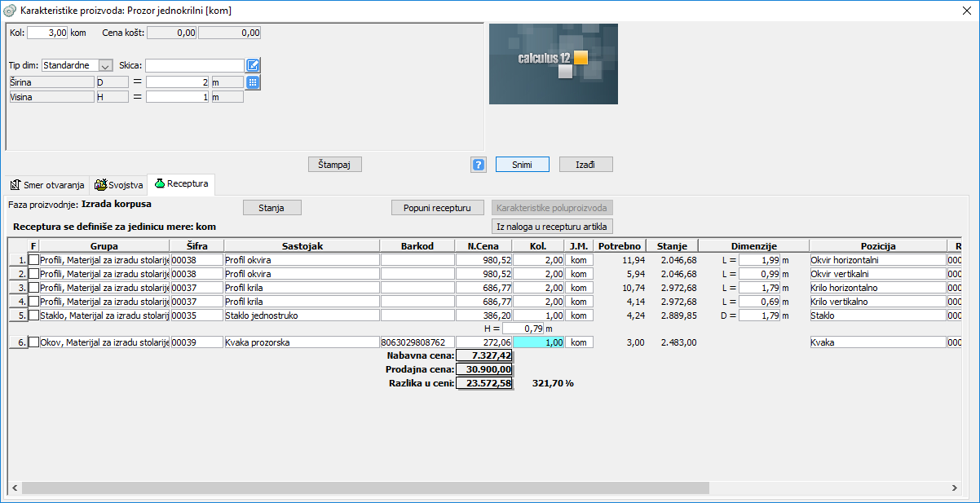Open the grid icon next to Širina

click(x=253, y=82)
